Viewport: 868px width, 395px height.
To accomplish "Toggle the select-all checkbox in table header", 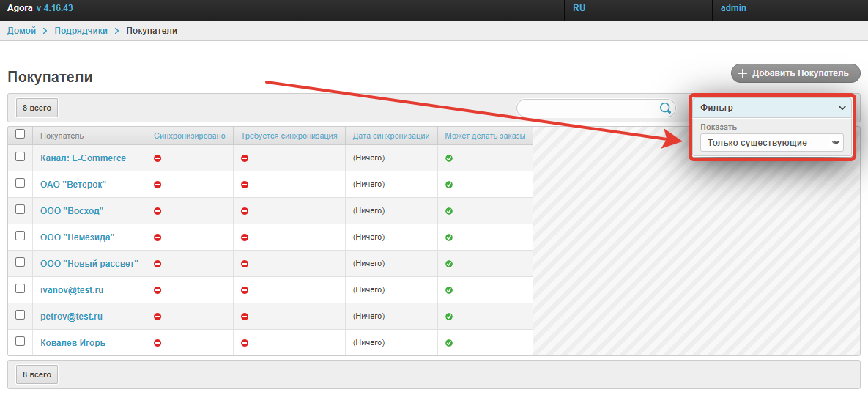I will click(21, 134).
